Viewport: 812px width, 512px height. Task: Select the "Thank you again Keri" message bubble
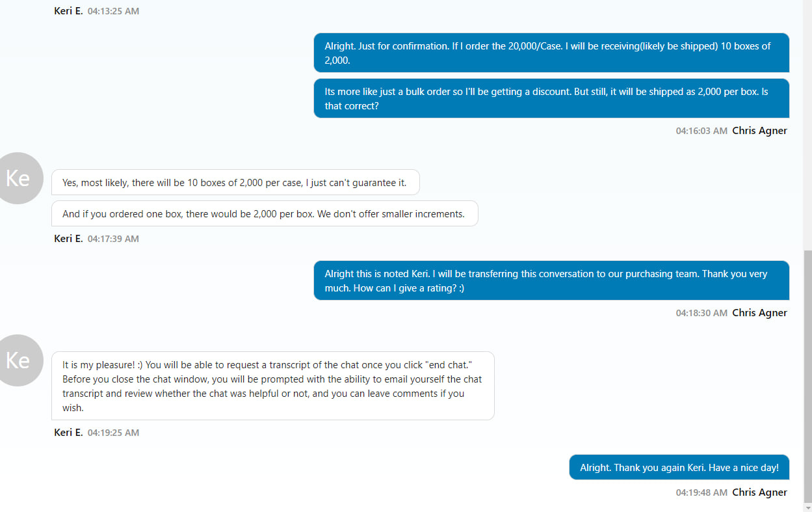point(679,467)
